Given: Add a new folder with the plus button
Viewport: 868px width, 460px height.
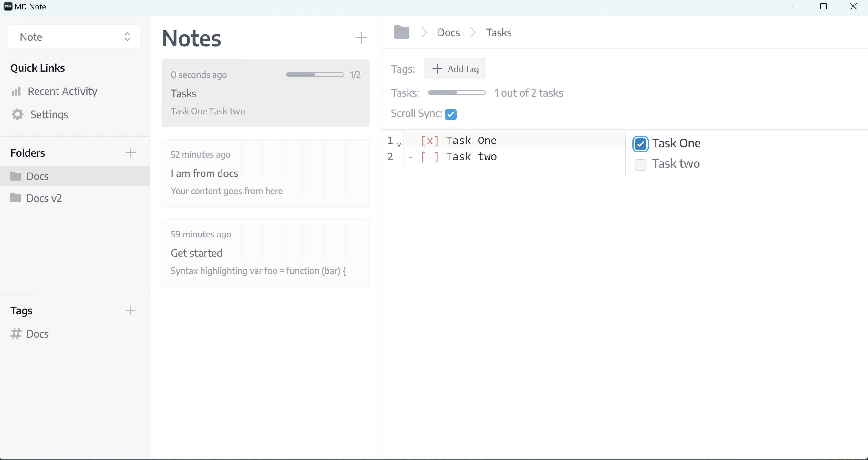Looking at the screenshot, I should tap(131, 153).
